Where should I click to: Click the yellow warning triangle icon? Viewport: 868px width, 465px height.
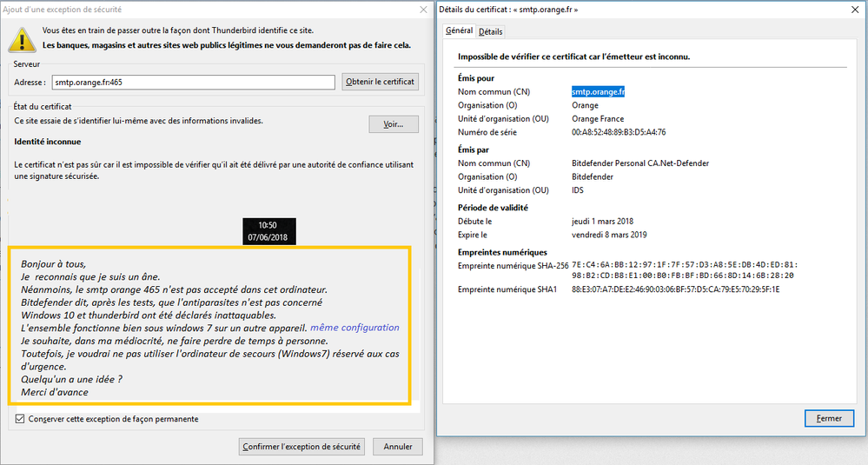[22, 40]
